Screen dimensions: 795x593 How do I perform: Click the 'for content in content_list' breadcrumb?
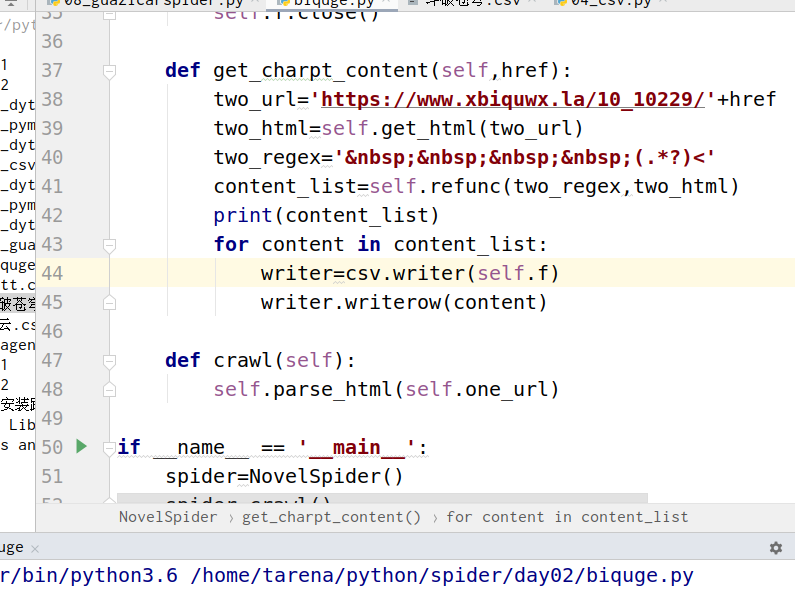[x=567, y=517]
